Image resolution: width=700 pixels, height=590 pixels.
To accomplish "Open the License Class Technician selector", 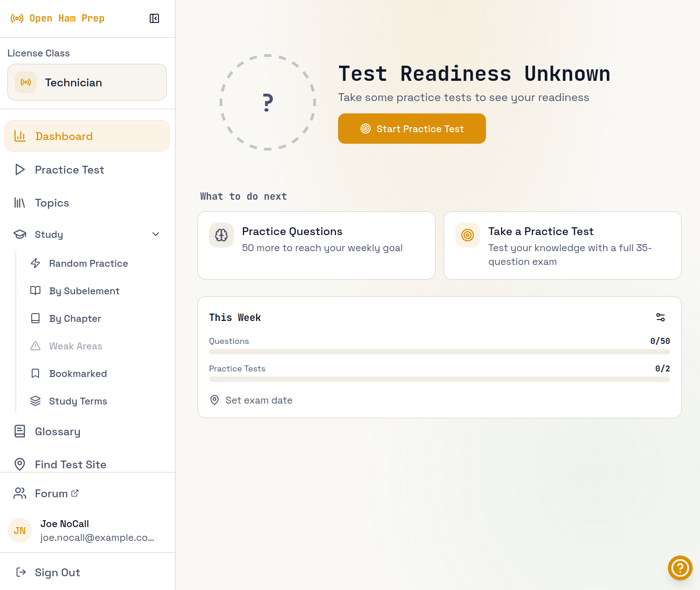I will coord(87,83).
